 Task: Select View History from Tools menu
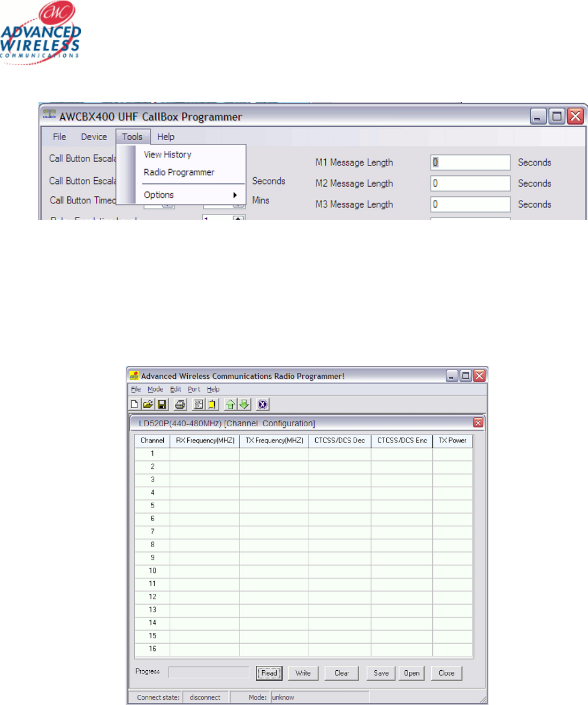click(181, 155)
